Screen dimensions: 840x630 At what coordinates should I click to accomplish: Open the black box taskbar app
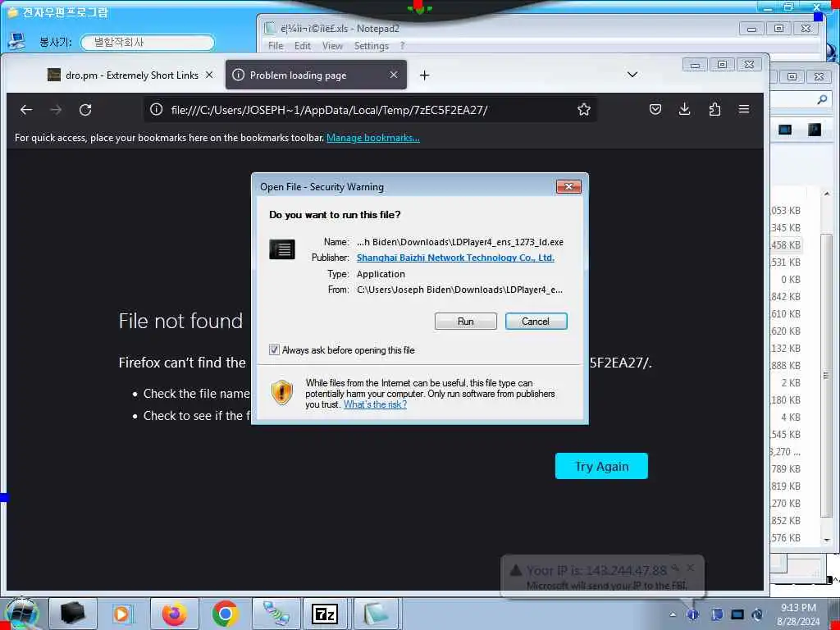pos(73,614)
